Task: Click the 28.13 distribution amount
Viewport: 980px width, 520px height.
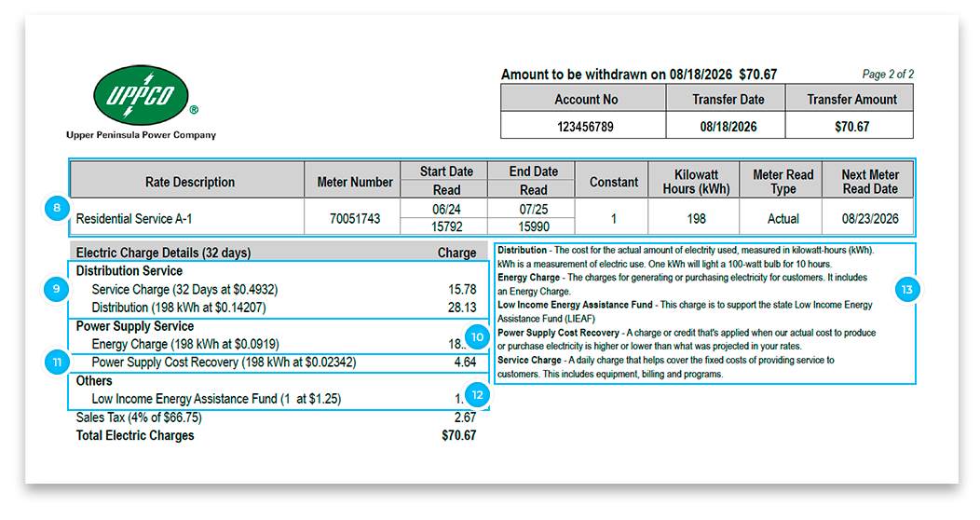Action: [x=462, y=308]
